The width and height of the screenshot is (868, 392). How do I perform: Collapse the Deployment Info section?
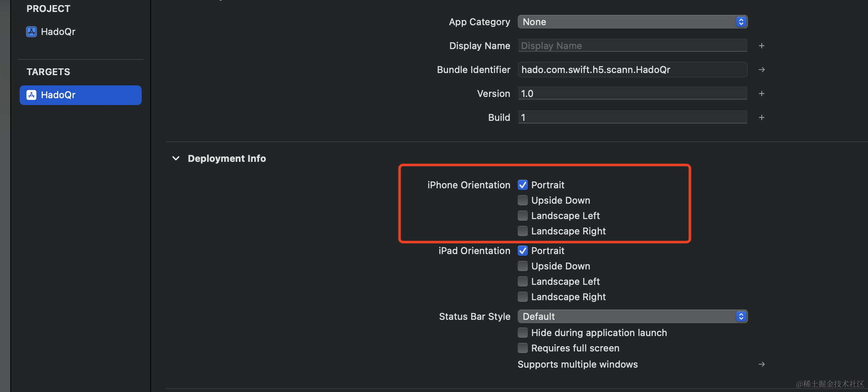pyautogui.click(x=176, y=158)
